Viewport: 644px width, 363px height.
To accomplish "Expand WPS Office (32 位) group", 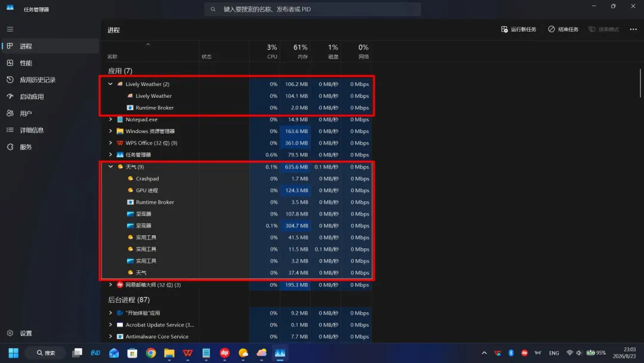I will point(110,143).
